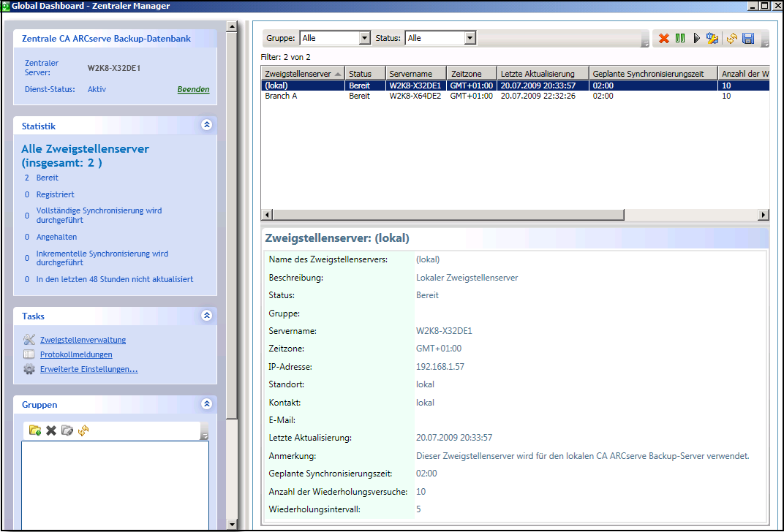This screenshot has height=532, width=784.
Task: Open the Gruppe dropdown
Action: click(365, 38)
